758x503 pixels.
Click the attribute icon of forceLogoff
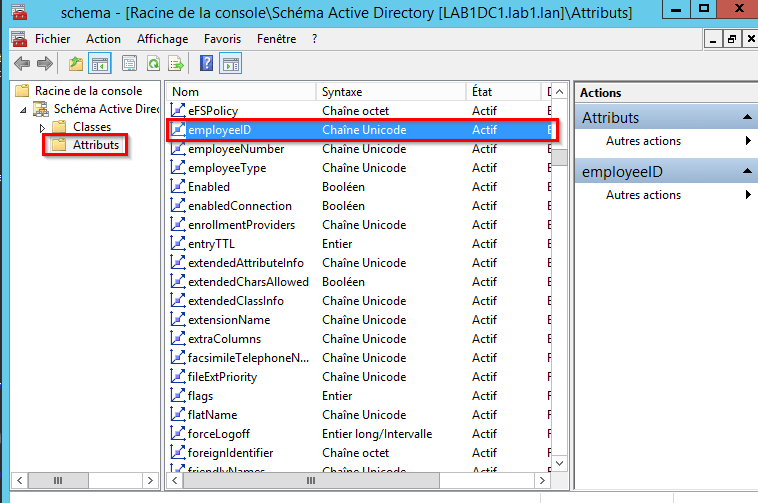coord(178,433)
